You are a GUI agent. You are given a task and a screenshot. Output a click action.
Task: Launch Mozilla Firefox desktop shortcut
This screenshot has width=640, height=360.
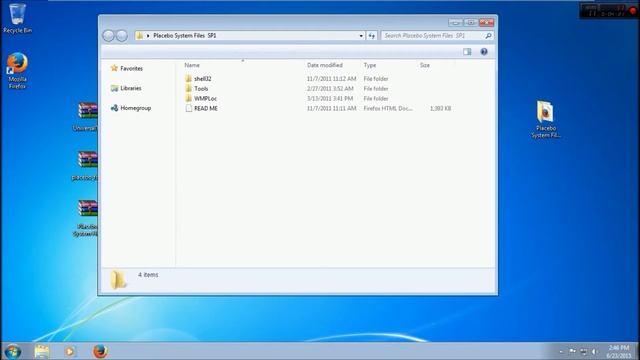coord(17,70)
